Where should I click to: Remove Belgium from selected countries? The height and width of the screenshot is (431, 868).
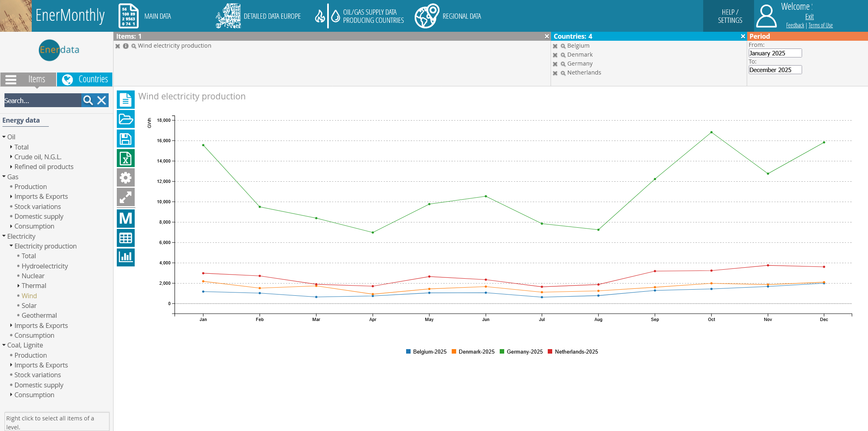tap(555, 46)
